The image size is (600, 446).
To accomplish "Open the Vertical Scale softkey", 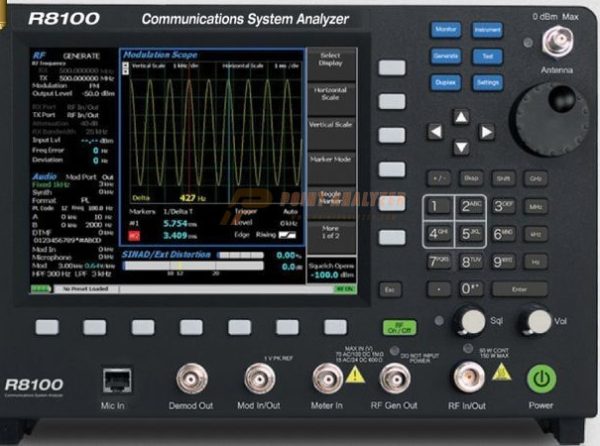I will (x=331, y=132).
